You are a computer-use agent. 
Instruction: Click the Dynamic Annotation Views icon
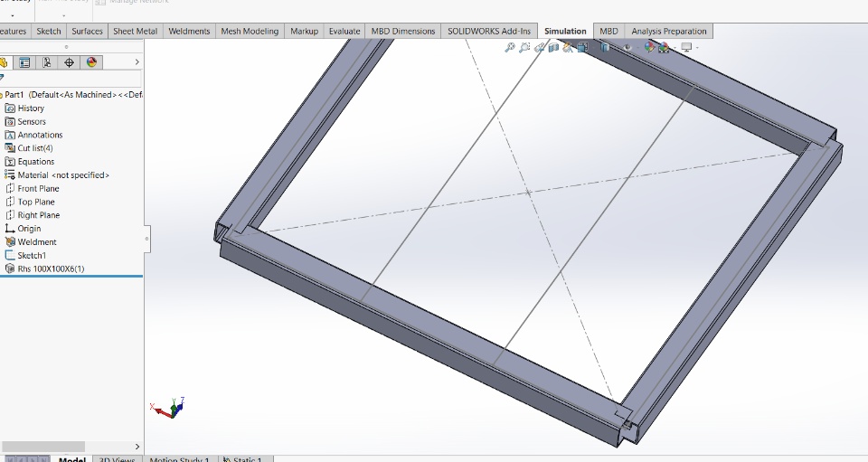(568, 48)
